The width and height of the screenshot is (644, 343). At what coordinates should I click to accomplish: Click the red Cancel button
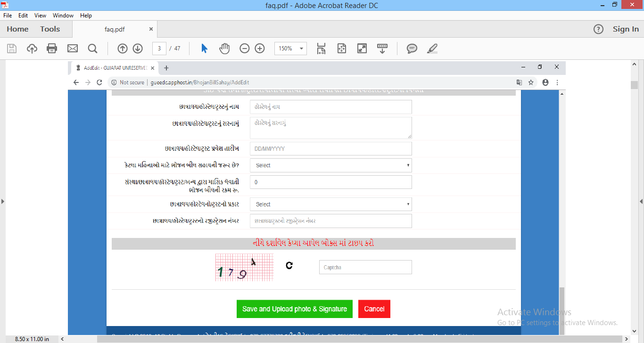[374, 309]
